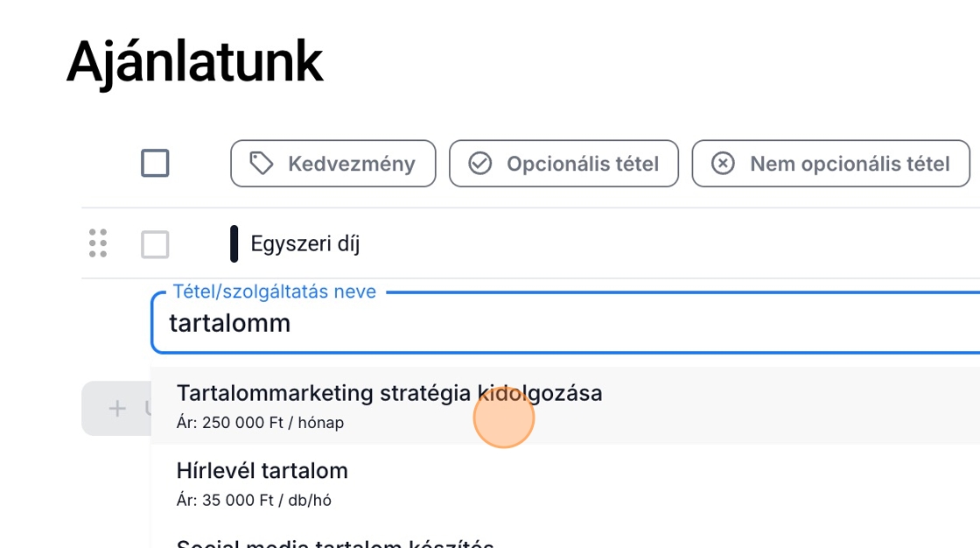Click the plus icon on the add button

click(116, 408)
